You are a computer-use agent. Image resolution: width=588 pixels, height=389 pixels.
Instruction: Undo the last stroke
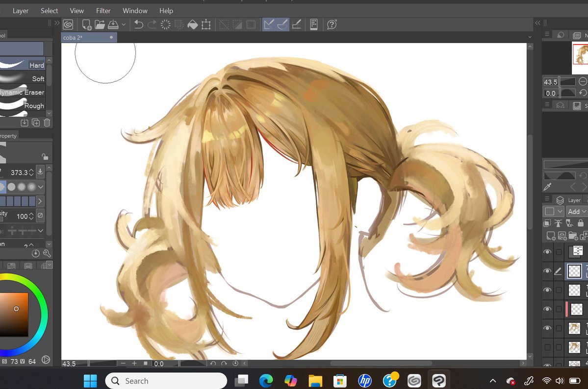(138, 24)
